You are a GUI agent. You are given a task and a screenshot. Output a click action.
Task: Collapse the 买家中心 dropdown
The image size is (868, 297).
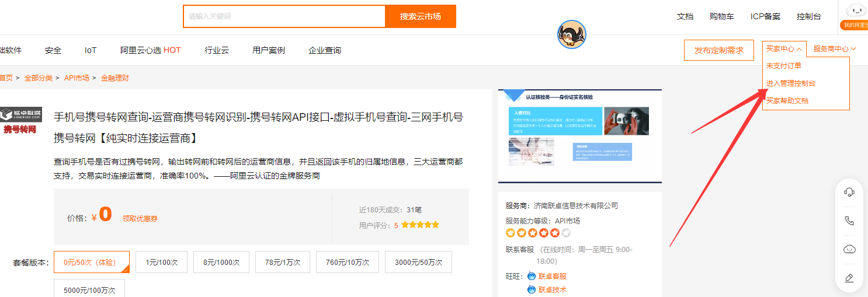785,49
